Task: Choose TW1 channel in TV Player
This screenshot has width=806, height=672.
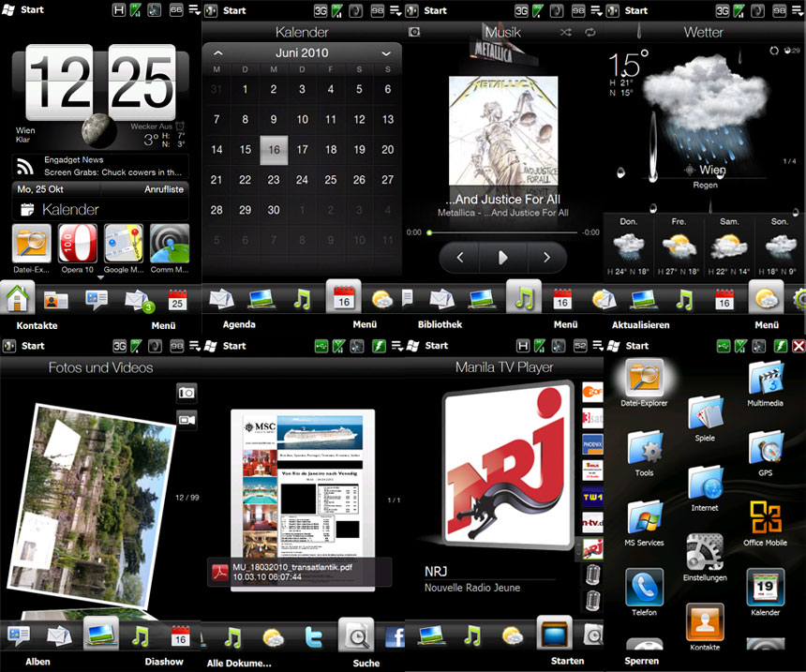Action: (592, 497)
